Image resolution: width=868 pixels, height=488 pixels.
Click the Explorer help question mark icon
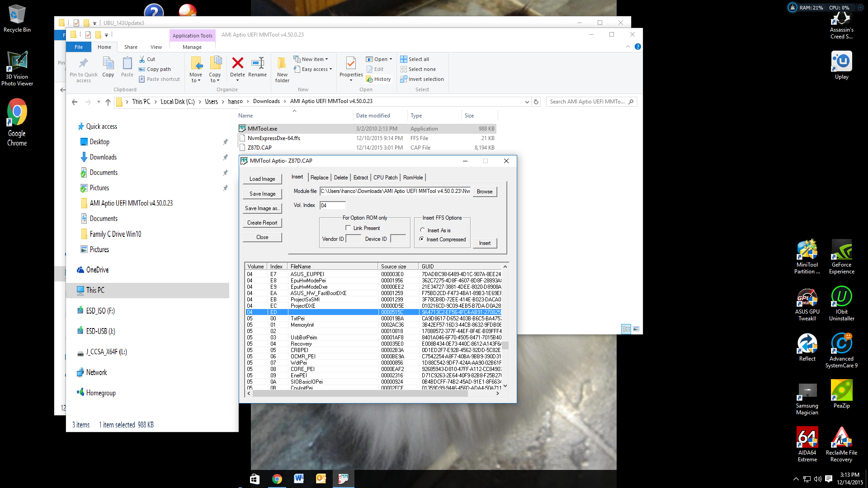pos(637,47)
